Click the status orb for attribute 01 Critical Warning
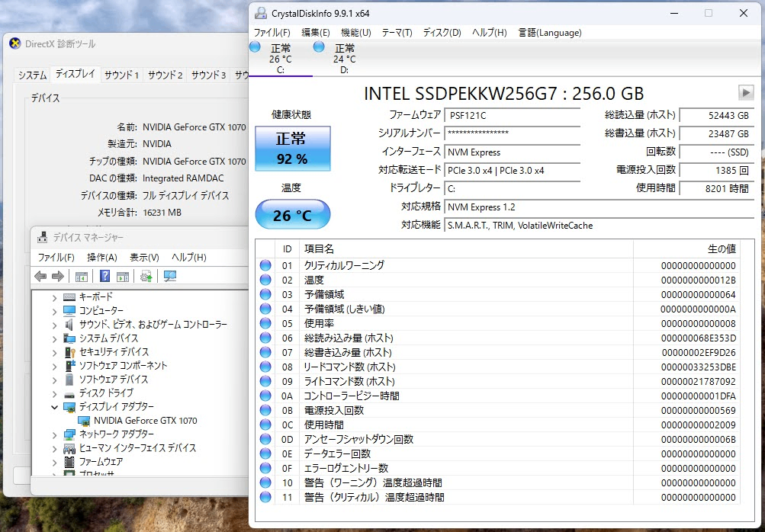Image resolution: width=765 pixels, height=532 pixels. [265, 265]
